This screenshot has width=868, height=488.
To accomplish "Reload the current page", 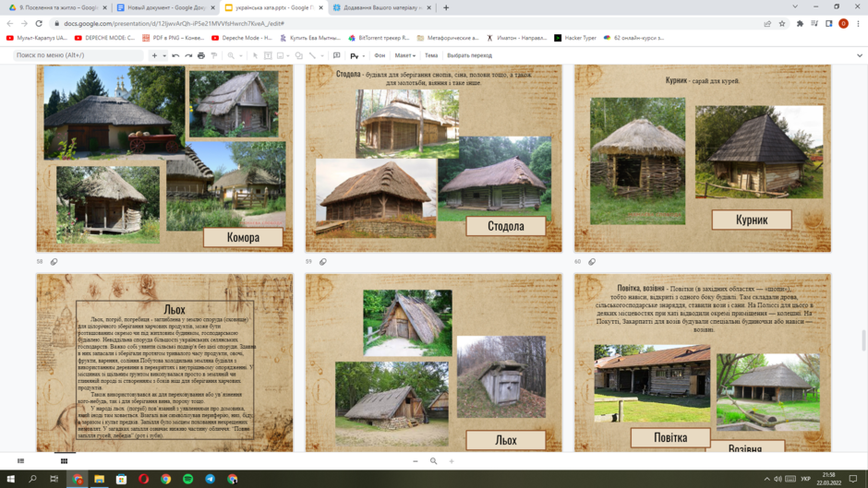I will click(39, 23).
